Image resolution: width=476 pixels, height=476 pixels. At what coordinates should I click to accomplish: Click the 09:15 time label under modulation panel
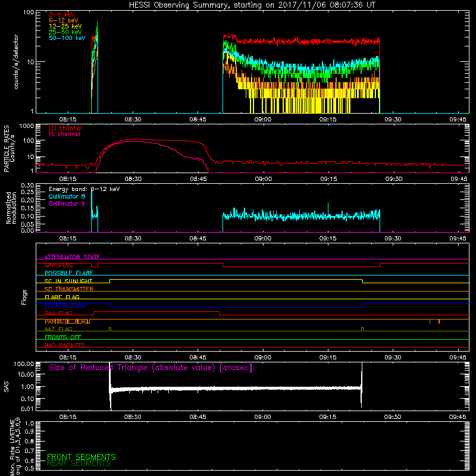[x=328, y=239]
